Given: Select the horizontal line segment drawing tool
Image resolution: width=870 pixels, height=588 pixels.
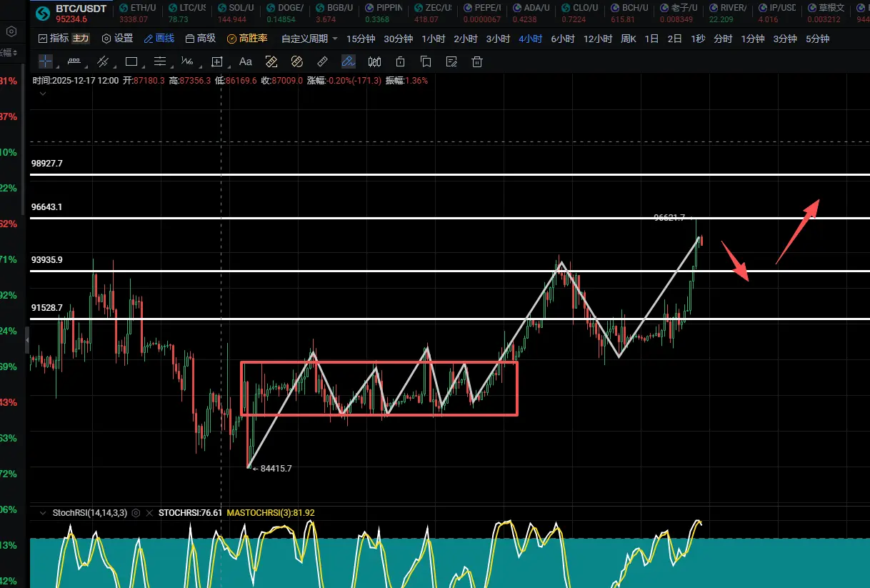Looking at the screenshot, I should [x=74, y=61].
